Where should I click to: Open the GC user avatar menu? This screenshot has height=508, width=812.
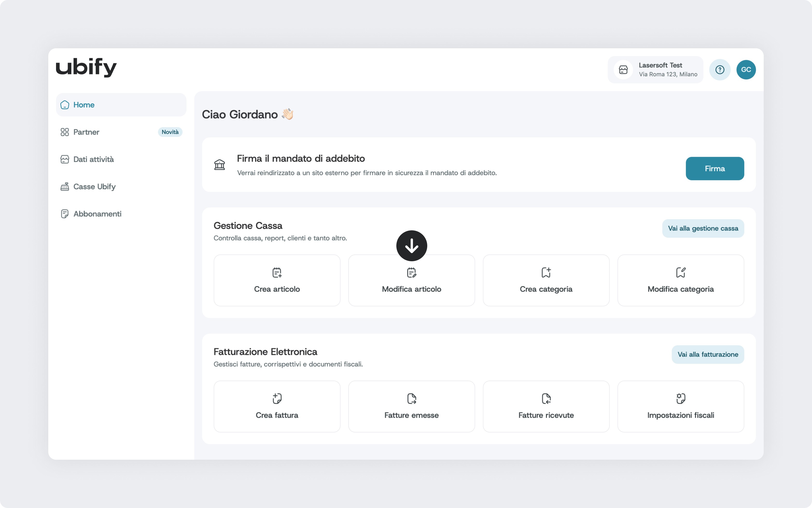(x=746, y=70)
